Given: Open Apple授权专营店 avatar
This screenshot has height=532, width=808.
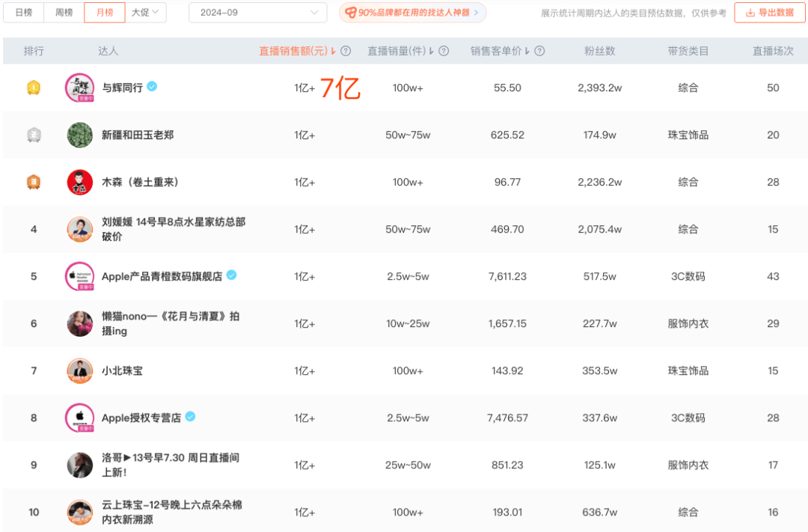Looking at the screenshot, I should pyautogui.click(x=80, y=418).
